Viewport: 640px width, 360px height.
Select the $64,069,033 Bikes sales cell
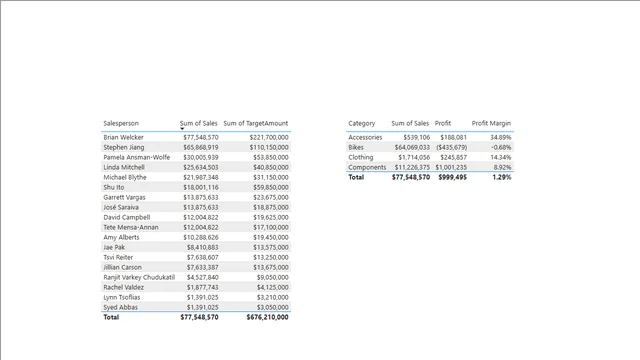[x=412, y=147]
